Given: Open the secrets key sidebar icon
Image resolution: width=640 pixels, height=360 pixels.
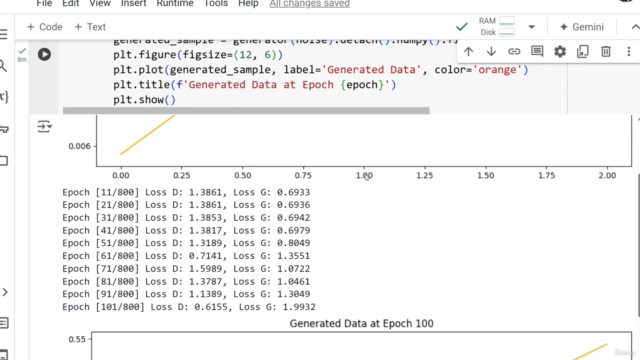Looking at the screenshot, I should 4,129.
